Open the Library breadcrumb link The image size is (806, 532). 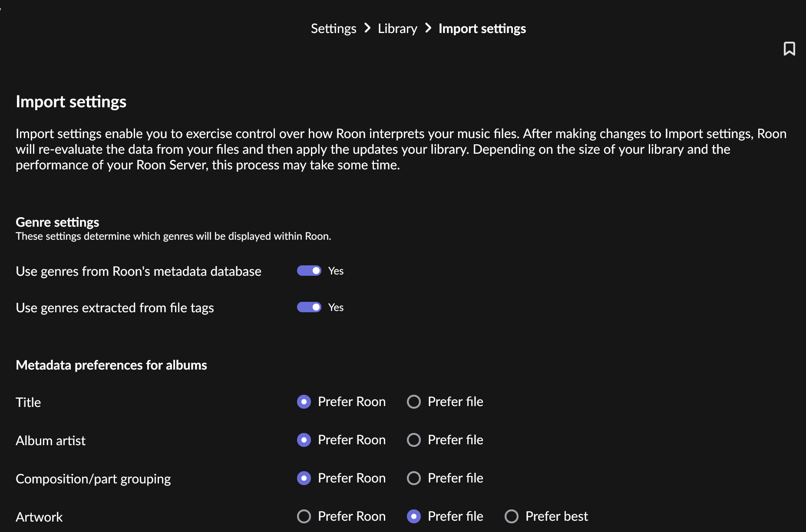[x=397, y=29]
